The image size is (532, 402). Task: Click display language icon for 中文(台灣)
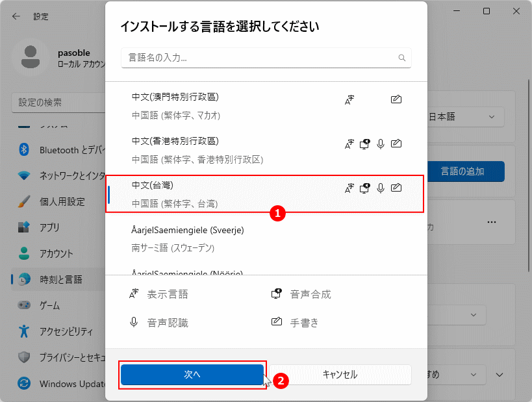349,188
